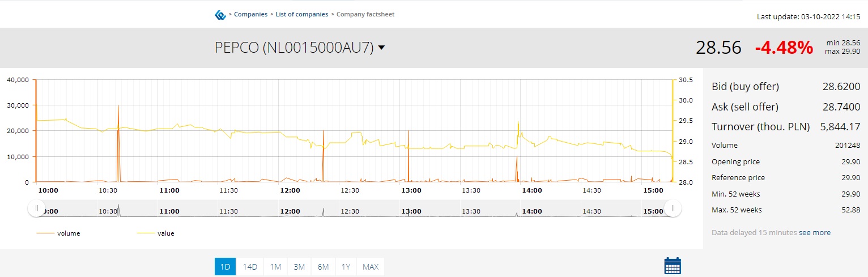
Task: Click the 11:00 time axis label on main chart
Action: pos(169,191)
